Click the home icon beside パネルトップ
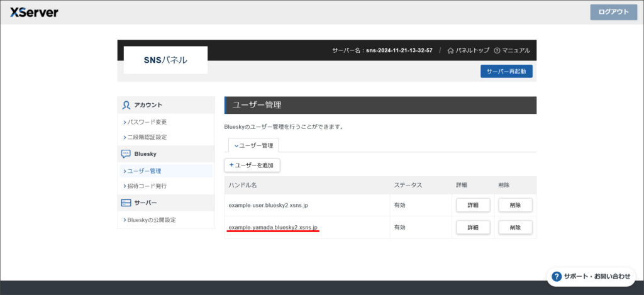This screenshot has height=295, width=644. [450, 50]
